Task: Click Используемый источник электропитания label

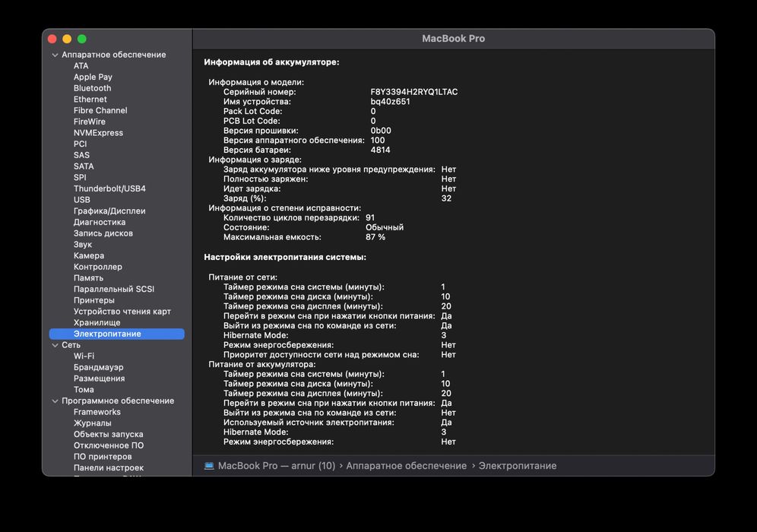Action: [x=309, y=423]
